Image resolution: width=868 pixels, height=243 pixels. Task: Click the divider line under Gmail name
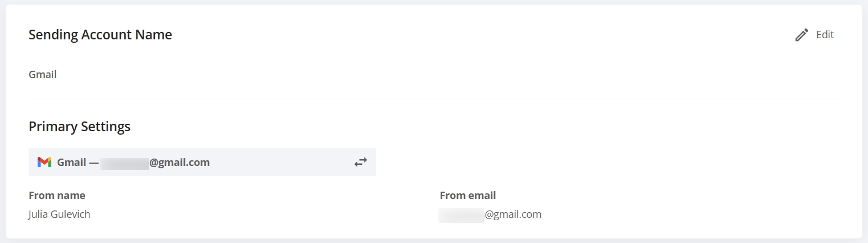[x=434, y=99]
